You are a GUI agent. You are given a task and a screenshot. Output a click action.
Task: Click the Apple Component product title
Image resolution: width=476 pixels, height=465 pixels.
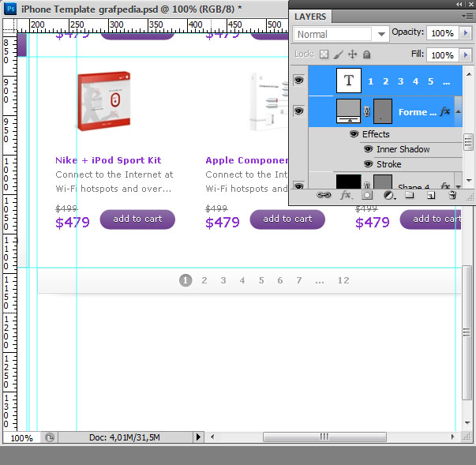tap(246, 160)
